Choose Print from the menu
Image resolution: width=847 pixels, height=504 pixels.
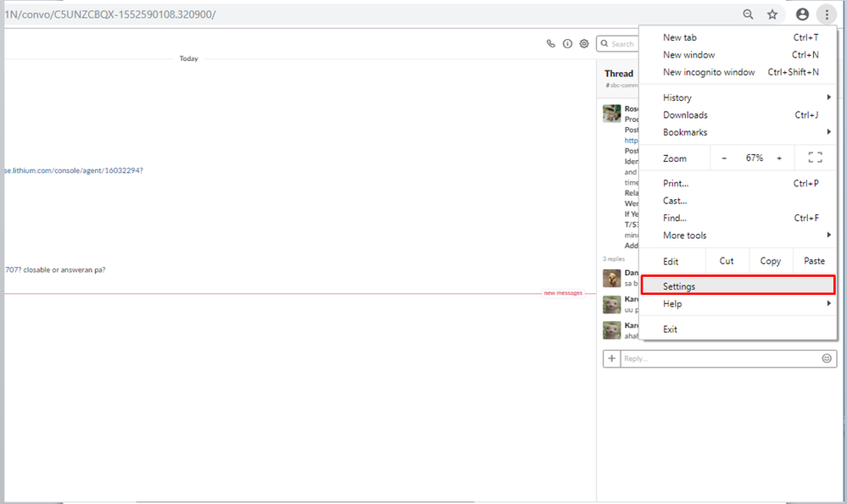pos(738,184)
